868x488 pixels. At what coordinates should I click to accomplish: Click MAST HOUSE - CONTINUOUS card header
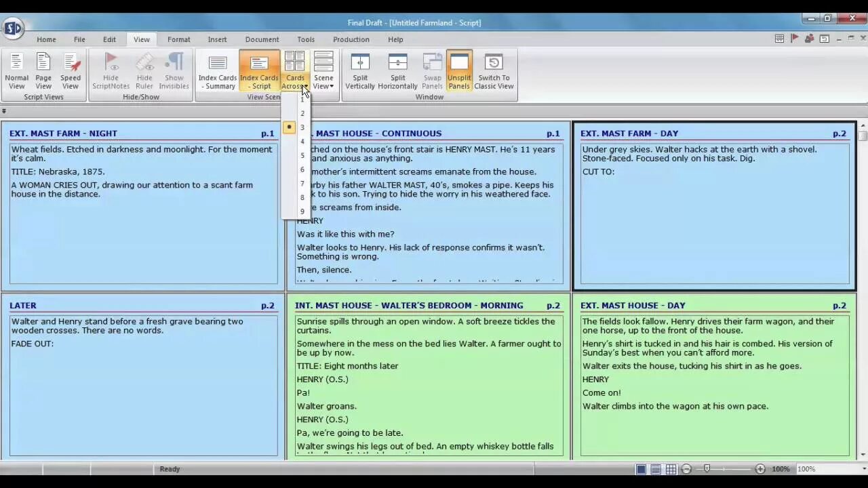pos(378,134)
